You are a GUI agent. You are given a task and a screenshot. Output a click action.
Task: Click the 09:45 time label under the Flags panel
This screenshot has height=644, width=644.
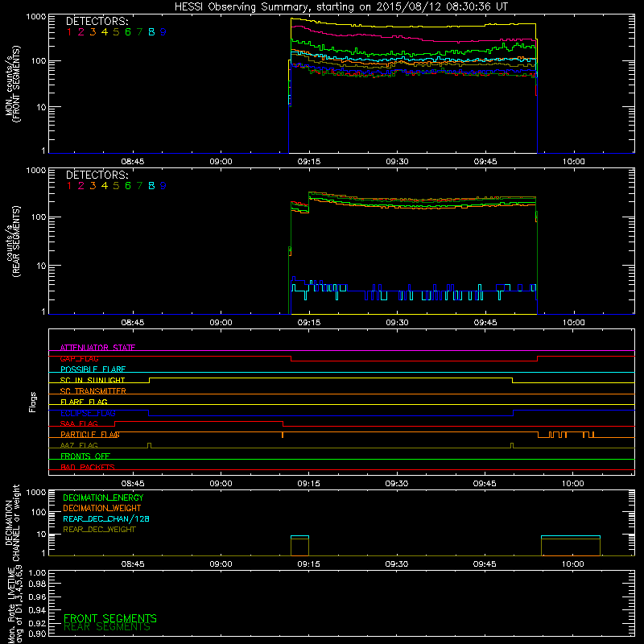pyautogui.click(x=485, y=484)
